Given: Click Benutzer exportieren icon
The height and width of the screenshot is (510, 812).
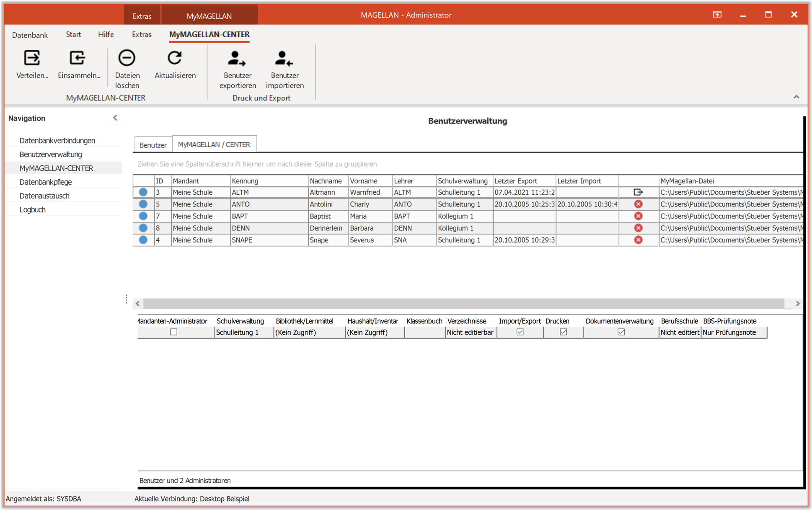Looking at the screenshot, I should (x=237, y=58).
